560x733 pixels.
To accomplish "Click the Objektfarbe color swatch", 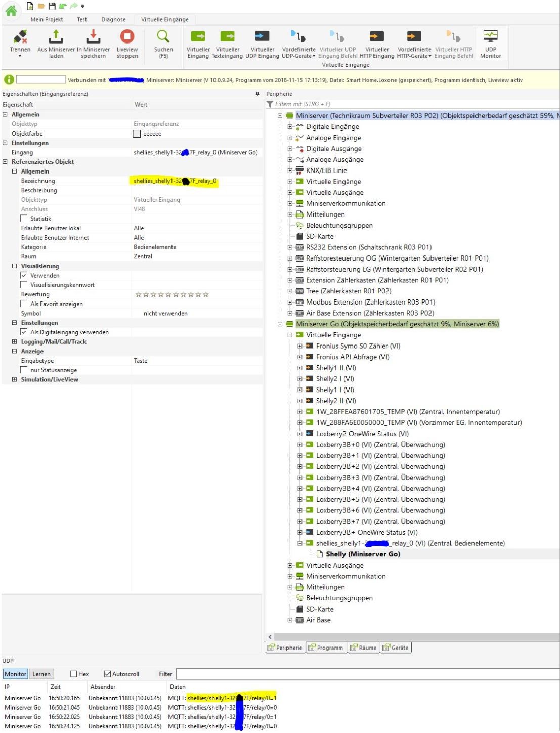I will click(x=137, y=133).
